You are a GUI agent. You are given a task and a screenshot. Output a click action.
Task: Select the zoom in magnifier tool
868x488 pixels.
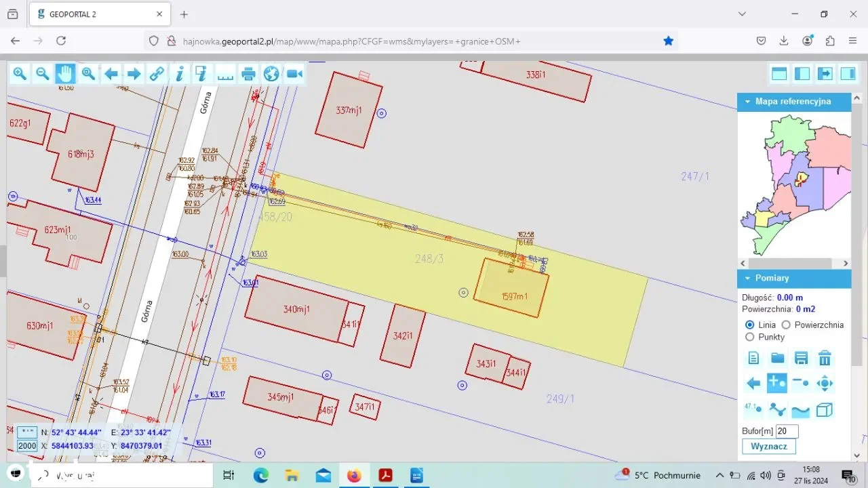tap(20, 74)
